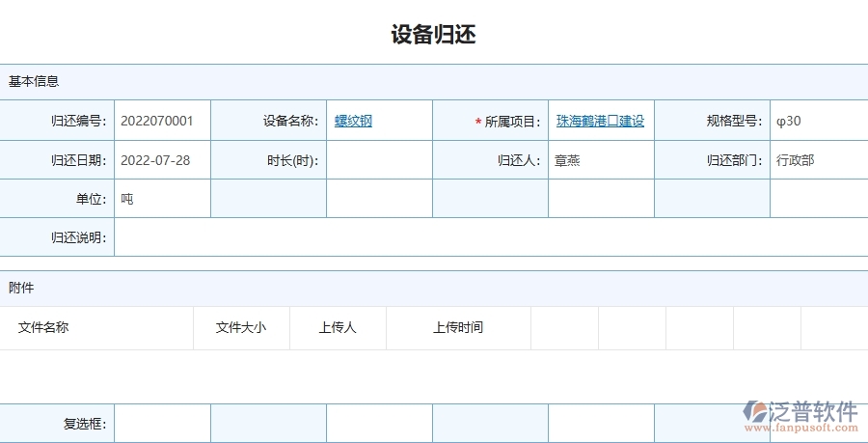Open the 珠海鹤港口建设 project link
This screenshot has height=443, width=868.
pyautogui.click(x=600, y=121)
